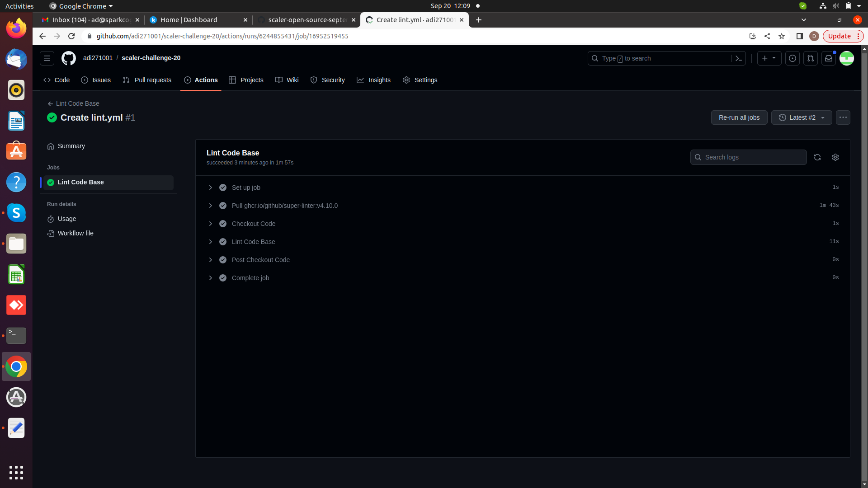Select the Lint Code Base job in sidebar

coord(80,182)
